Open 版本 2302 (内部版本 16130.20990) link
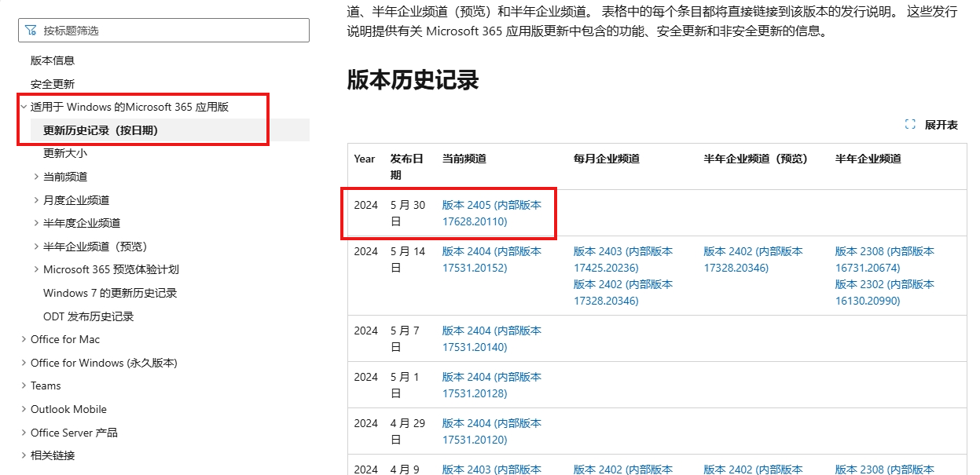The width and height of the screenshot is (980, 475). [x=885, y=293]
